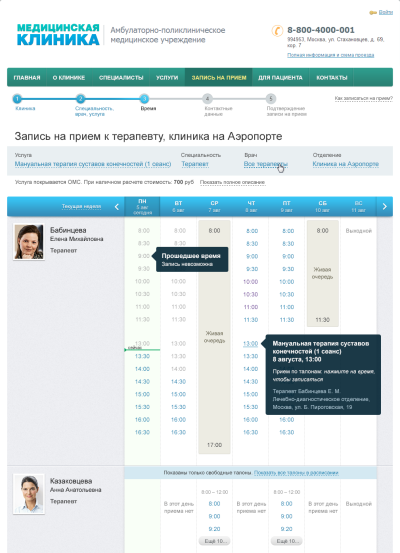Select step 1 Клиника circle

pyautogui.click(x=17, y=99)
